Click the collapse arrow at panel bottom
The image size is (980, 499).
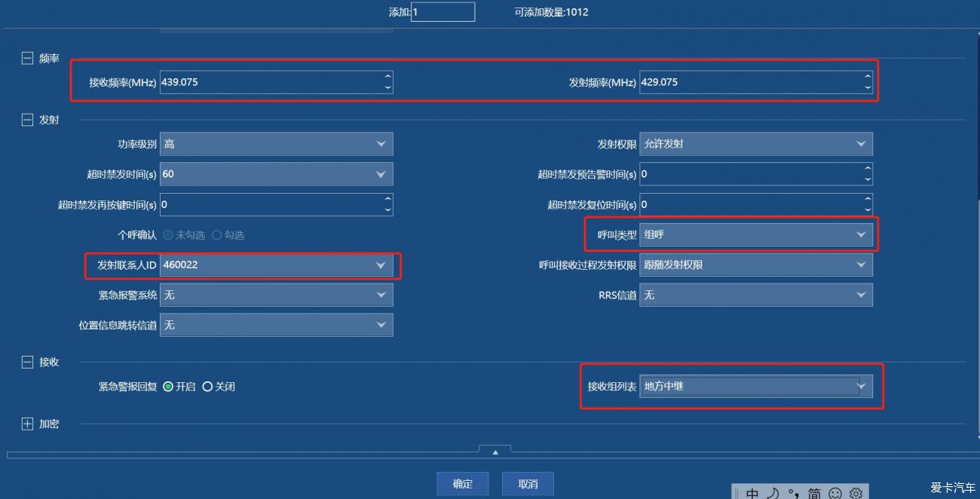[495, 452]
